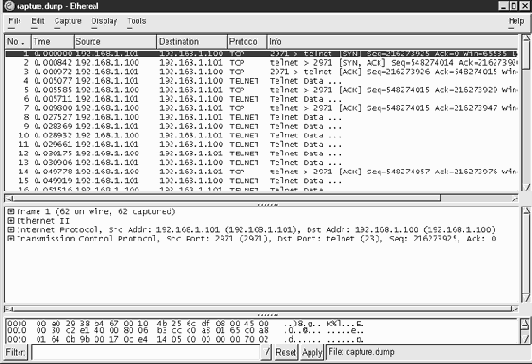Screen dimensions: 532x364
Task: Focus the display filter text field
Action: [x=146, y=352]
